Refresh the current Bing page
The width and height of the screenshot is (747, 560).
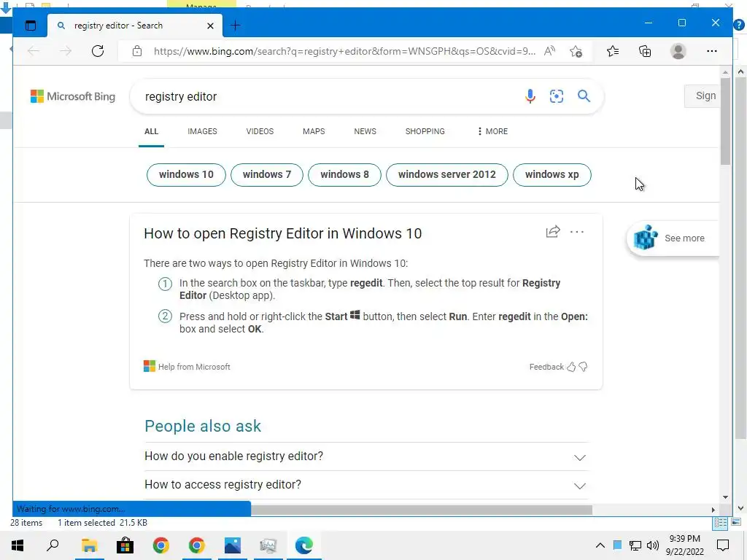pyautogui.click(x=98, y=51)
